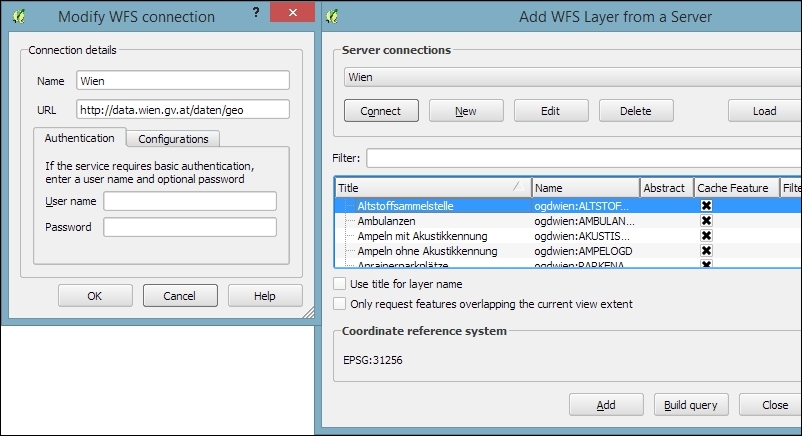Open the Wien server connections dropdown

(x=573, y=77)
